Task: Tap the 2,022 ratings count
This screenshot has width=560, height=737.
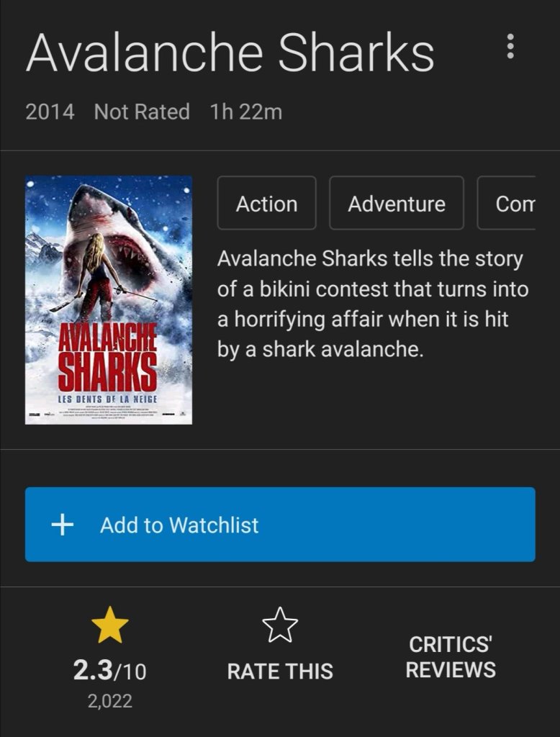Action: point(110,701)
